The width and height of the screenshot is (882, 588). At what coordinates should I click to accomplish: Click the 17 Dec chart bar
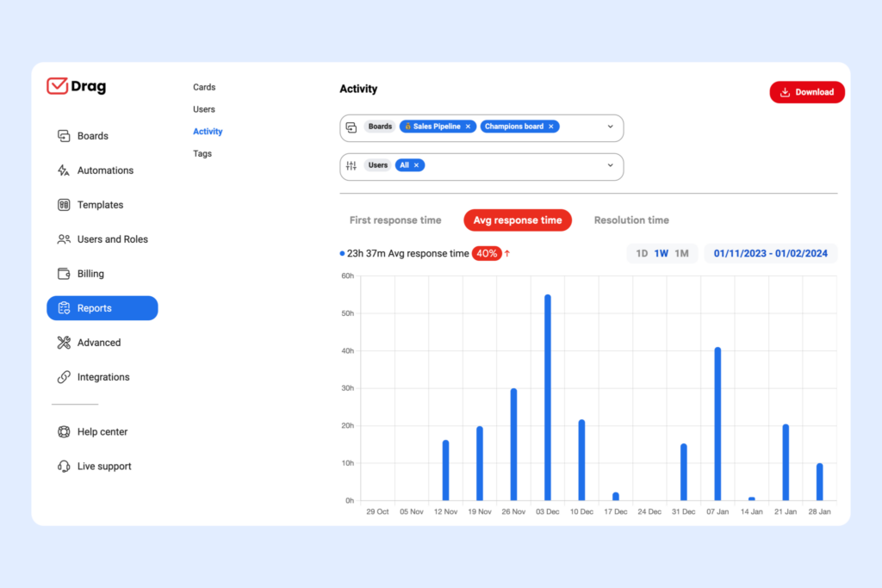coord(616,497)
